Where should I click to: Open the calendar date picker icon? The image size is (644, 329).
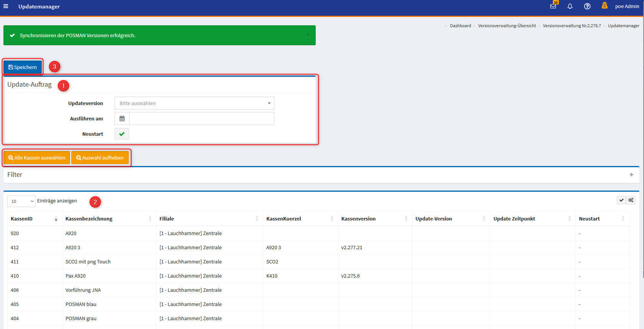122,118
